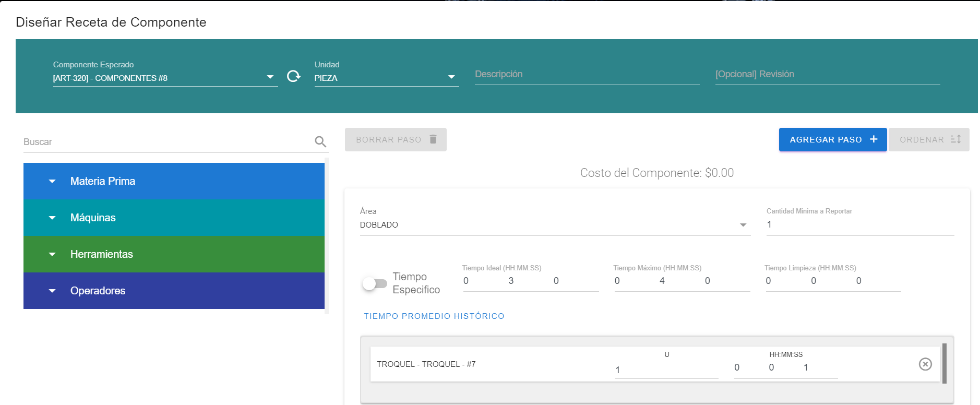Open the Tiempo Promedio Histórico link
The image size is (980, 405).
[434, 316]
